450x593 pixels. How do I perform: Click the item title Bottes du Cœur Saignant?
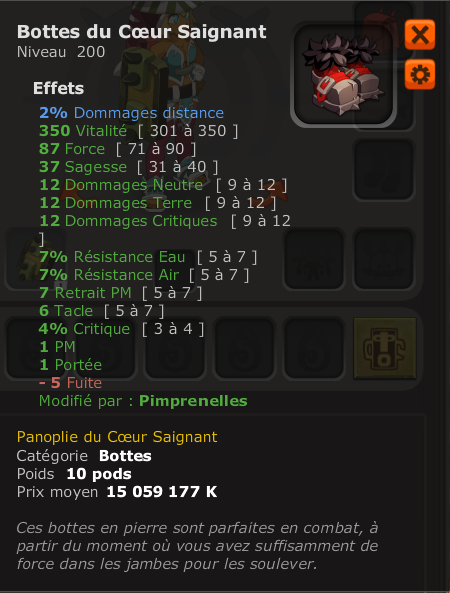[x=142, y=32]
